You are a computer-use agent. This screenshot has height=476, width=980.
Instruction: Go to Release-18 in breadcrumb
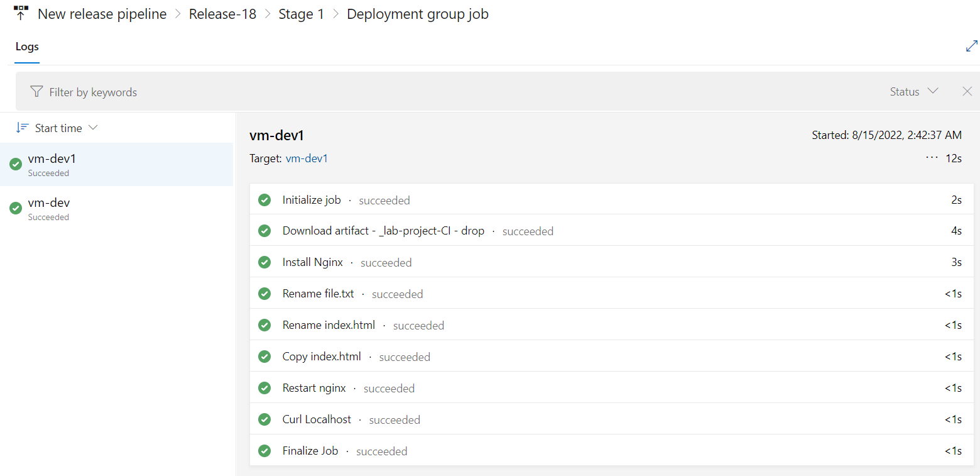pos(222,14)
